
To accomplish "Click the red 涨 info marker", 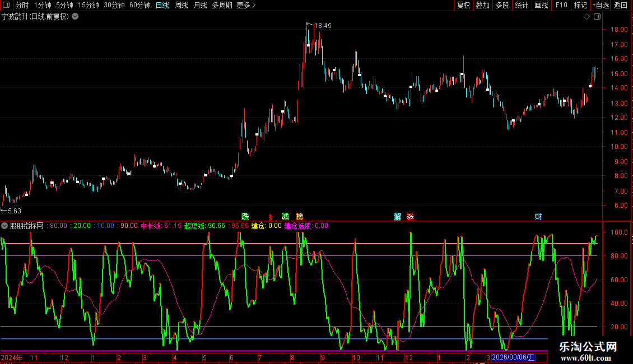I will (410, 217).
